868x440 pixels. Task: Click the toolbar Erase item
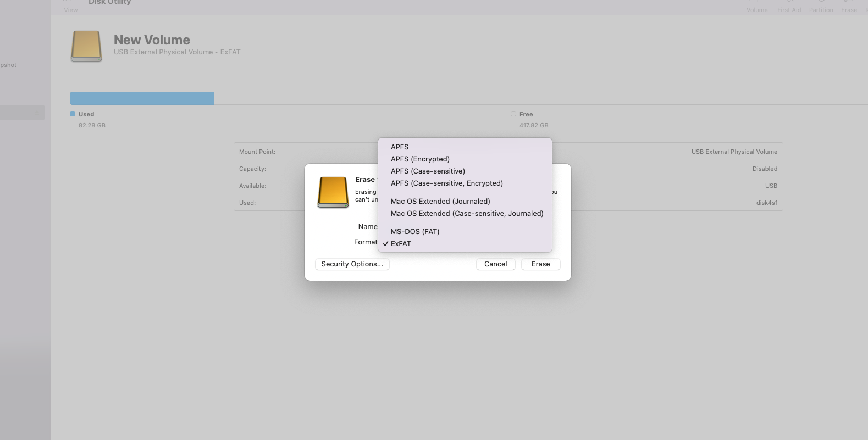coord(849,7)
